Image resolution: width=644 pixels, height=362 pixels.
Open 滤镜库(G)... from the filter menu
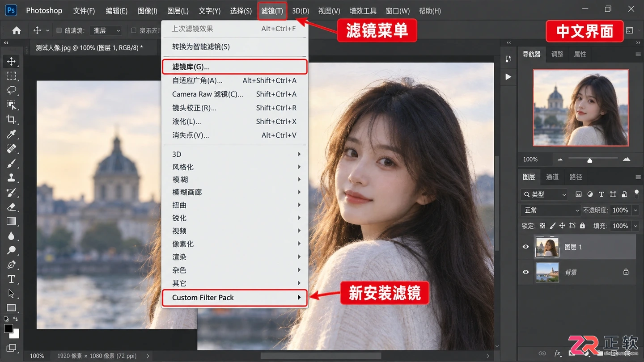(235, 67)
